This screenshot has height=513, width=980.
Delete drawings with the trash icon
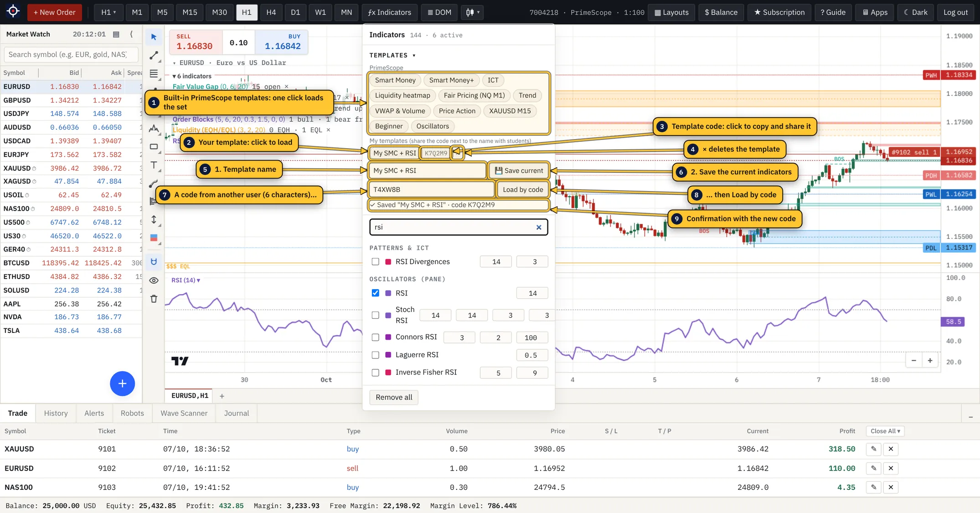pyautogui.click(x=154, y=299)
